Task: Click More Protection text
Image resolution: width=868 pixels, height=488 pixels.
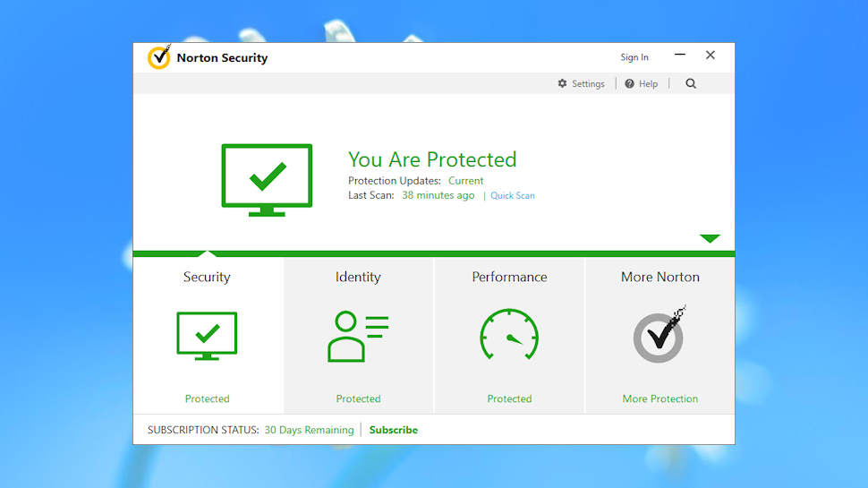Action: coord(660,398)
